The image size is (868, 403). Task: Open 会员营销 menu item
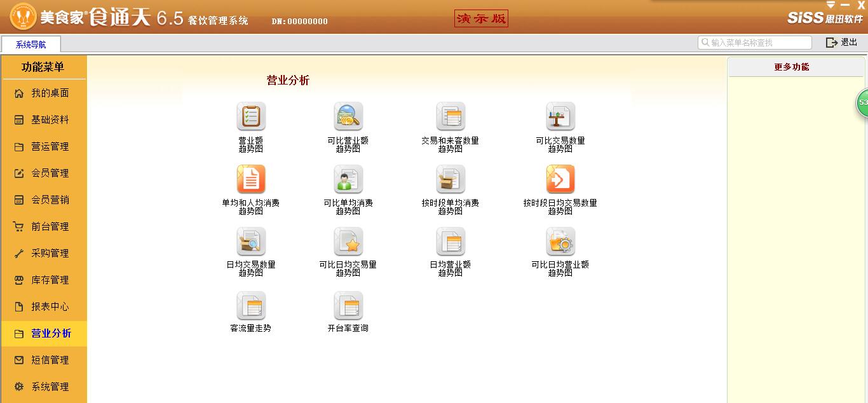point(43,200)
